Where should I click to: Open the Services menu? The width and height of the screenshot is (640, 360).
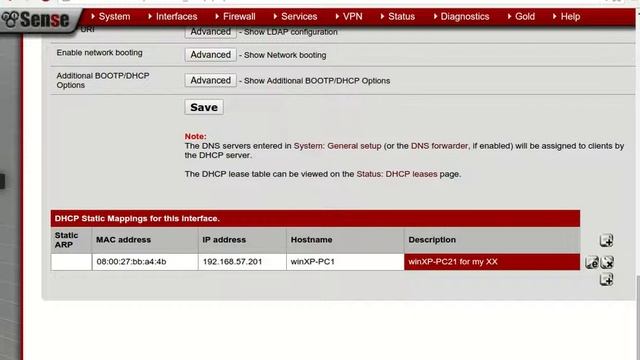click(x=295, y=16)
